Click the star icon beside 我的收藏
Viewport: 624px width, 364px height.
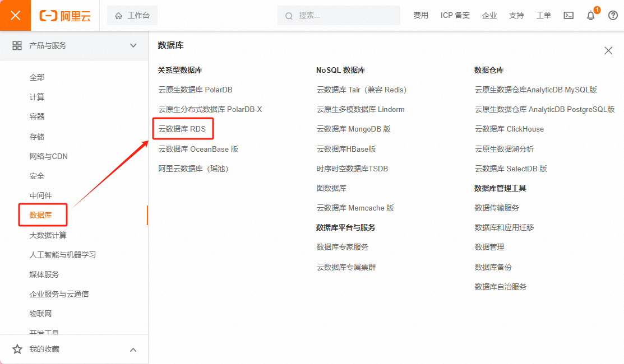coord(17,349)
